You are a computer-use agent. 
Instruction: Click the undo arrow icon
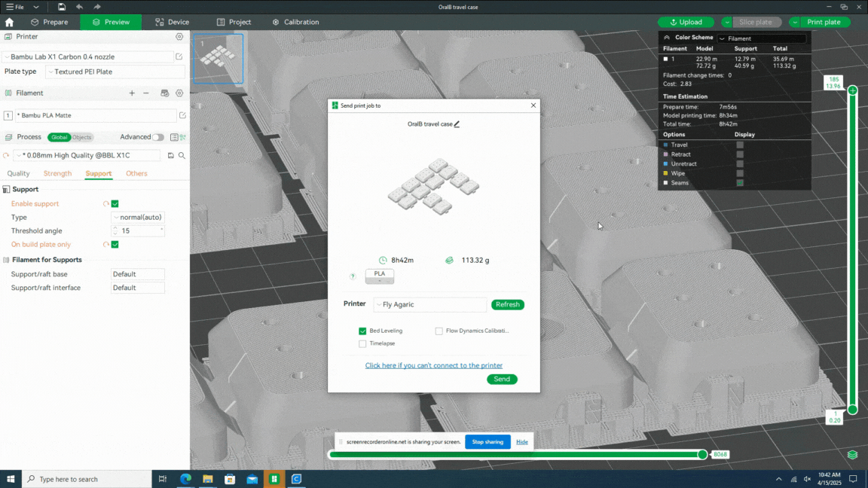click(79, 8)
